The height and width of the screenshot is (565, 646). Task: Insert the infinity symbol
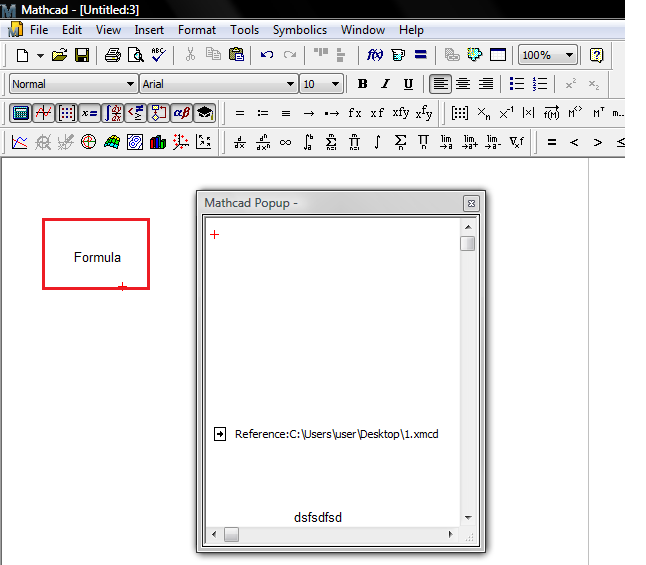286,143
